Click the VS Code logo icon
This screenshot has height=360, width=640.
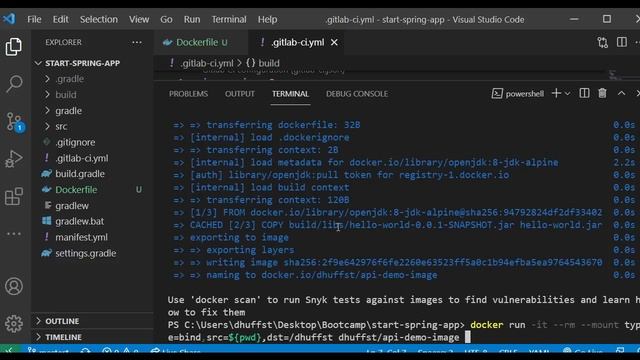pyautogui.click(x=9, y=19)
